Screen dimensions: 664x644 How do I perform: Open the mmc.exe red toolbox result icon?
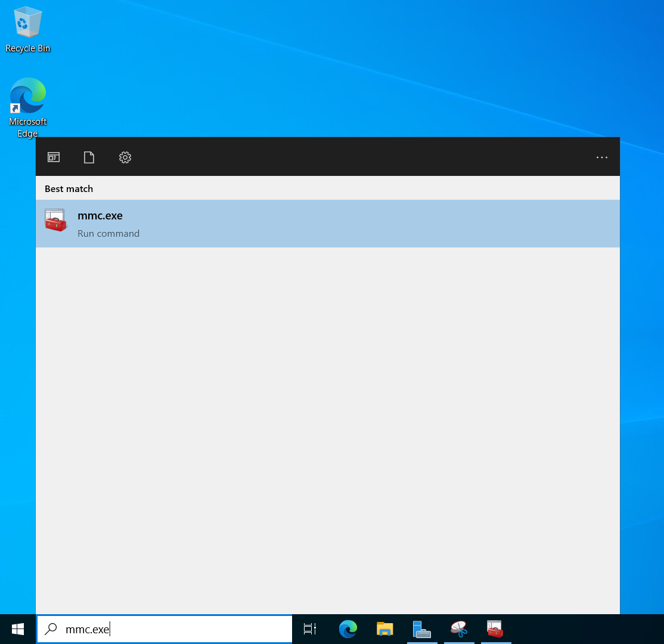55,221
